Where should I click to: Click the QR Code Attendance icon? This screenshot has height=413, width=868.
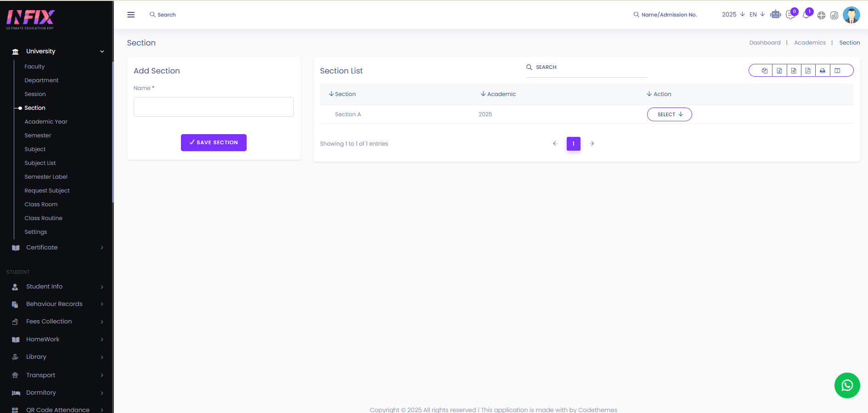tap(15, 410)
